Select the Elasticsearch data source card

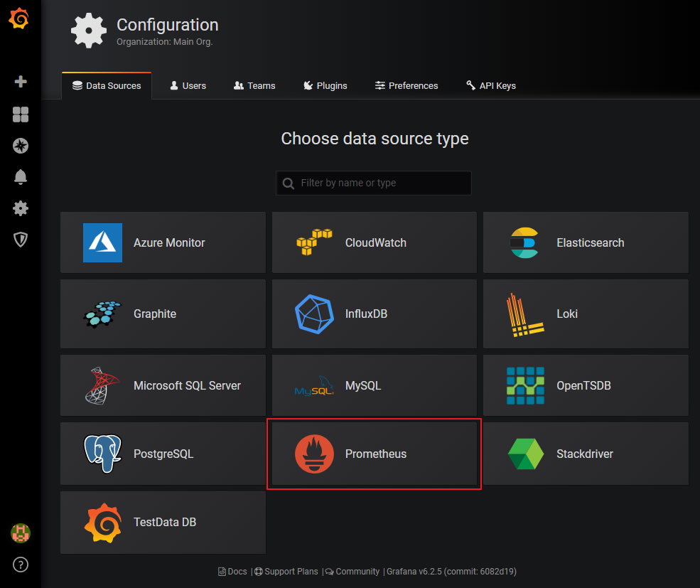(x=586, y=242)
